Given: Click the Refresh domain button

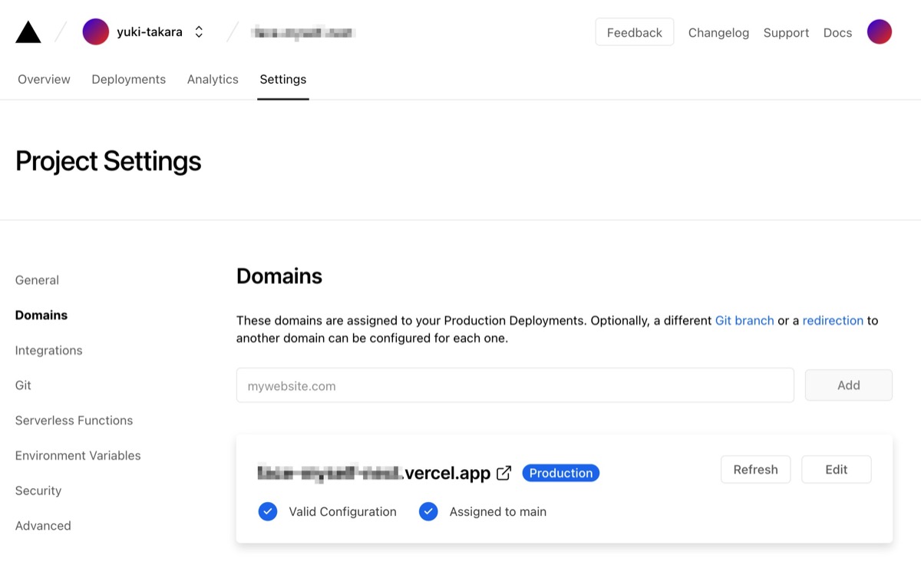Looking at the screenshot, I should pyautogui.click(x=755, y=470).
